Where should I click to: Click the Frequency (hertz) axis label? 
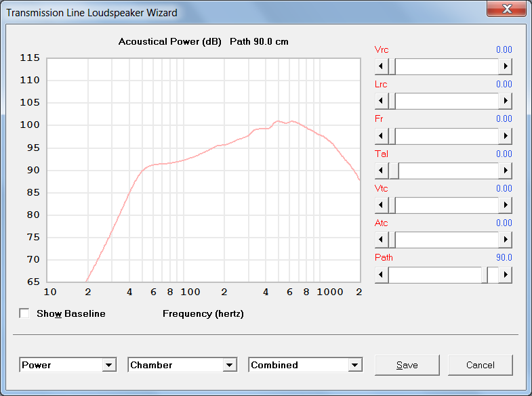(203, 313)
